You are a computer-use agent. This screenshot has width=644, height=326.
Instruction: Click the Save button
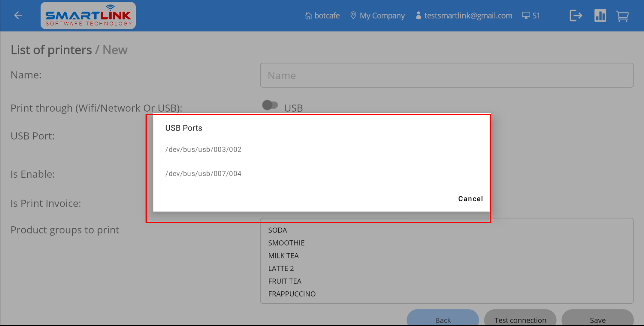(597, 320)
